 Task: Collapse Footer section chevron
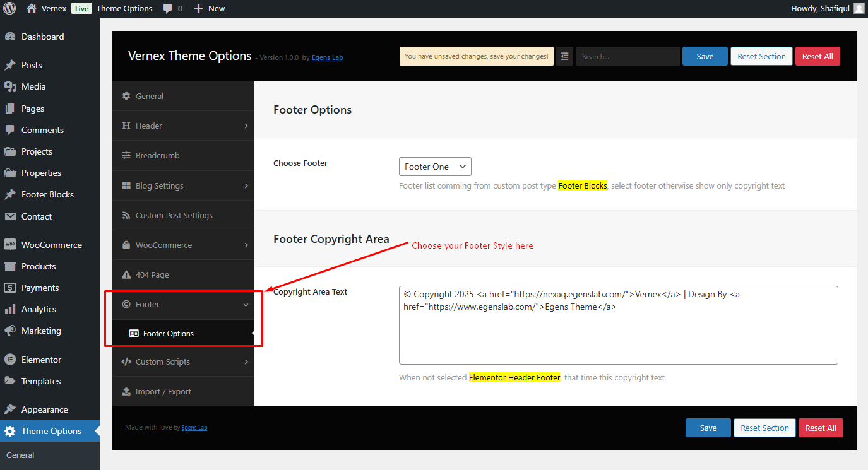[246, 305]
